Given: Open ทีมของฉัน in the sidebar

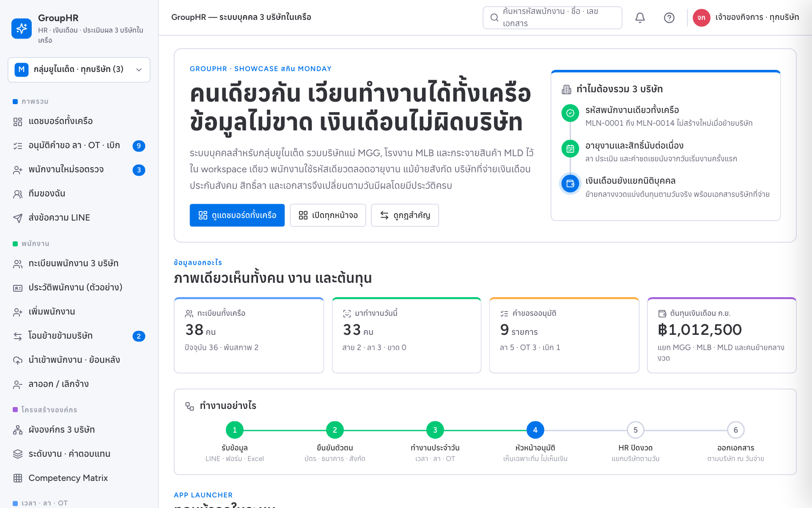Looking at the screenshot, I should (79, 194).
